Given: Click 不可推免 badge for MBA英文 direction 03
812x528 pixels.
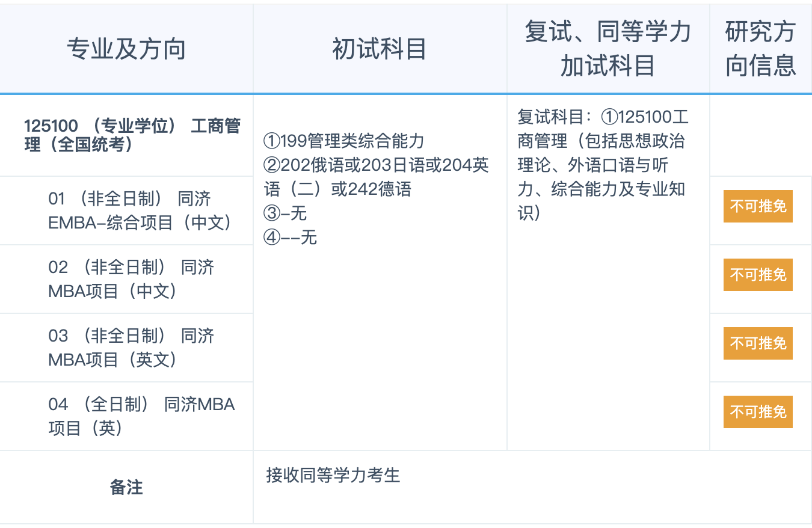Looking at the screenshot, I should (758, 343).
